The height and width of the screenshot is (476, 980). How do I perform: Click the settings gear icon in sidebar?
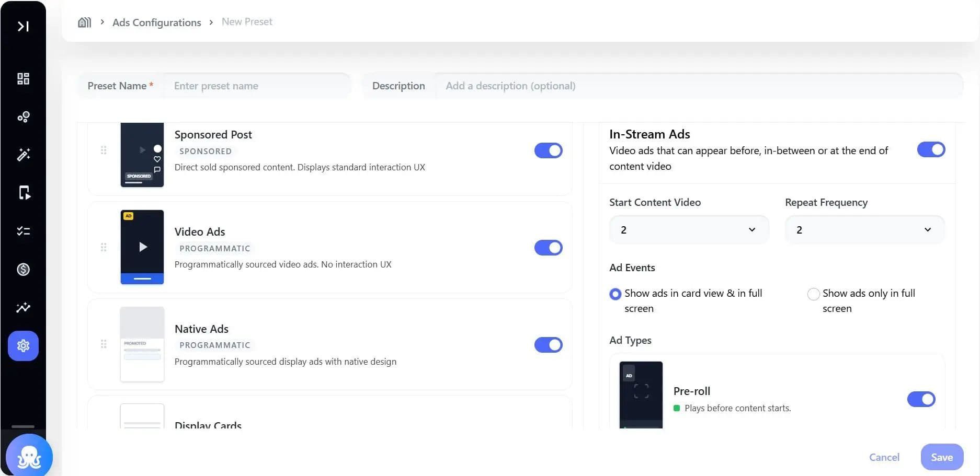[23, 346]
